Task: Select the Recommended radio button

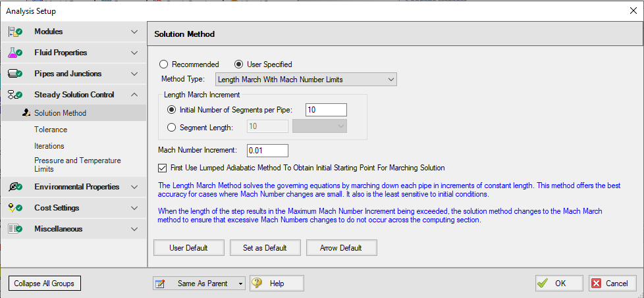Action: [x=164, y=64]
